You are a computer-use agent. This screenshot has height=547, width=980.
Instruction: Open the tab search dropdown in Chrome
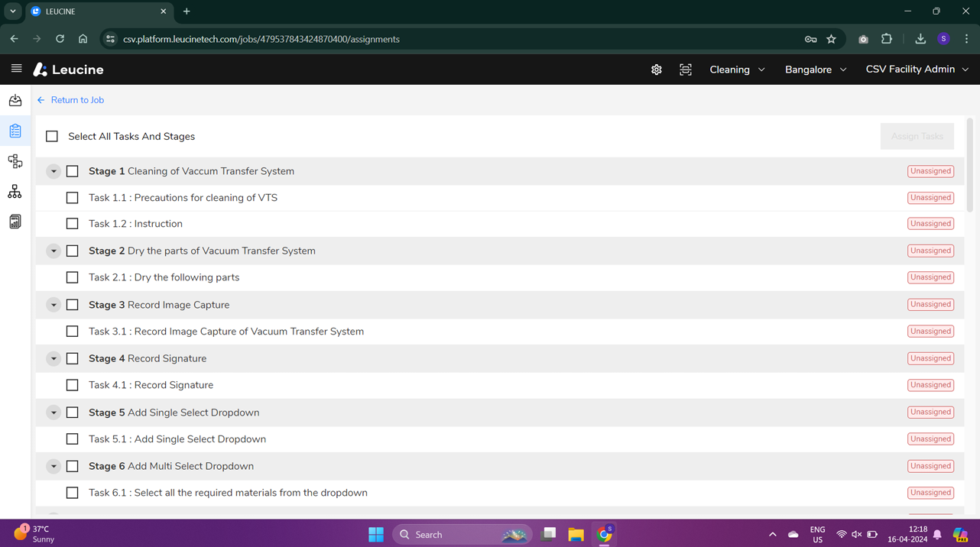(x=12, y=11)
